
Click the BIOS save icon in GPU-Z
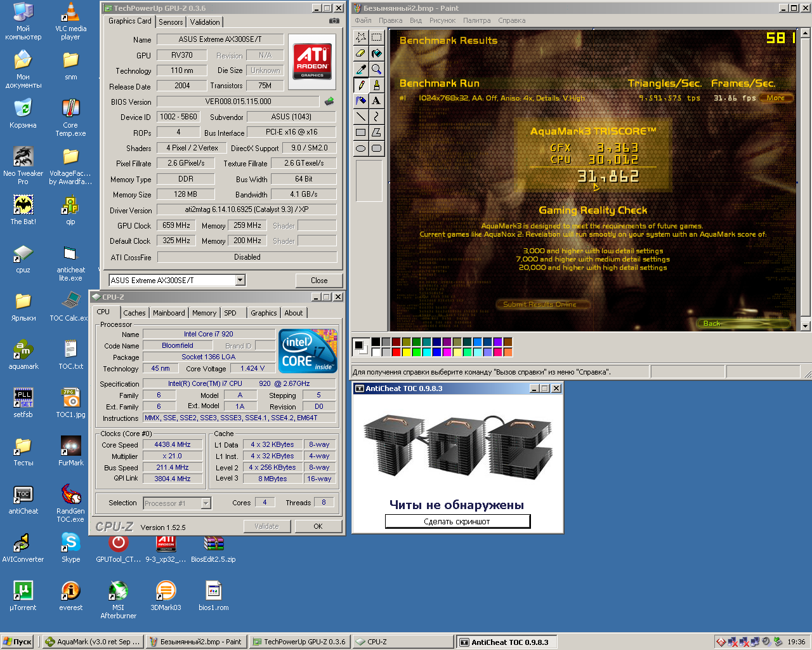[x=329, y=101]
